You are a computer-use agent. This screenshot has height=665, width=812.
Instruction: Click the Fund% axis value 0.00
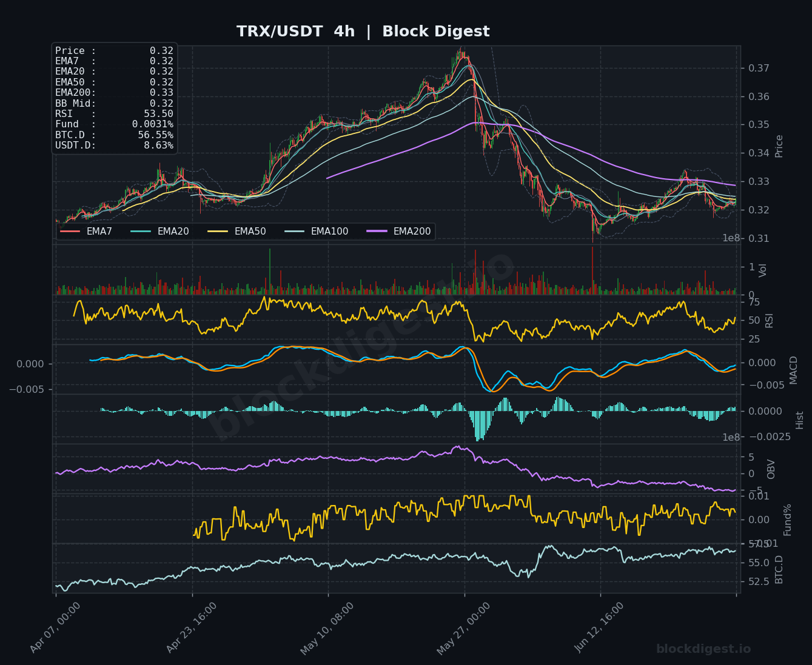[759, 520]
